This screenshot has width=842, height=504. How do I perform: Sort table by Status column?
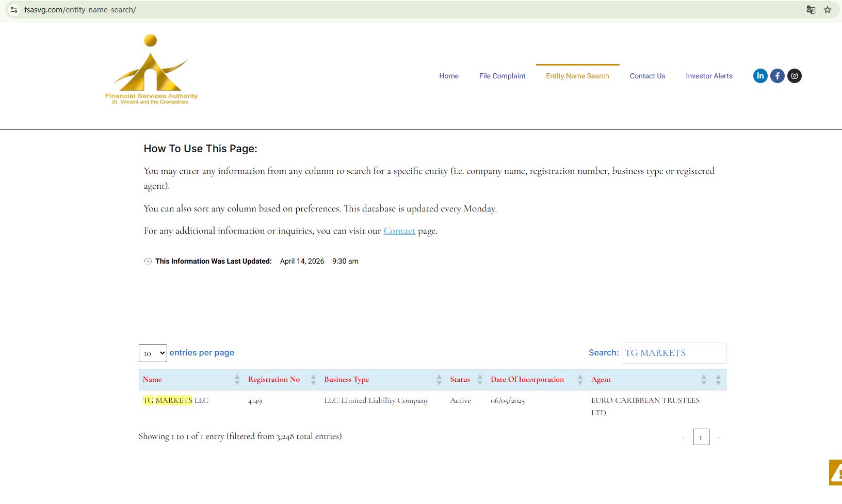(460, 380)
